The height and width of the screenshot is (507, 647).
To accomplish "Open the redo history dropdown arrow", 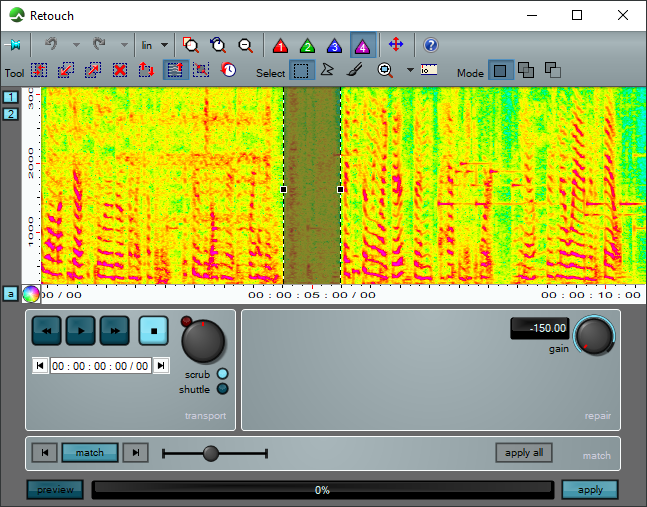I will [x=124, y=45].
